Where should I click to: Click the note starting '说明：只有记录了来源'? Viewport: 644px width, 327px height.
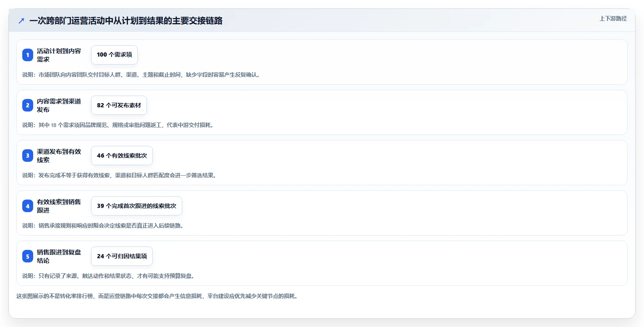click(x=108, y=276)
